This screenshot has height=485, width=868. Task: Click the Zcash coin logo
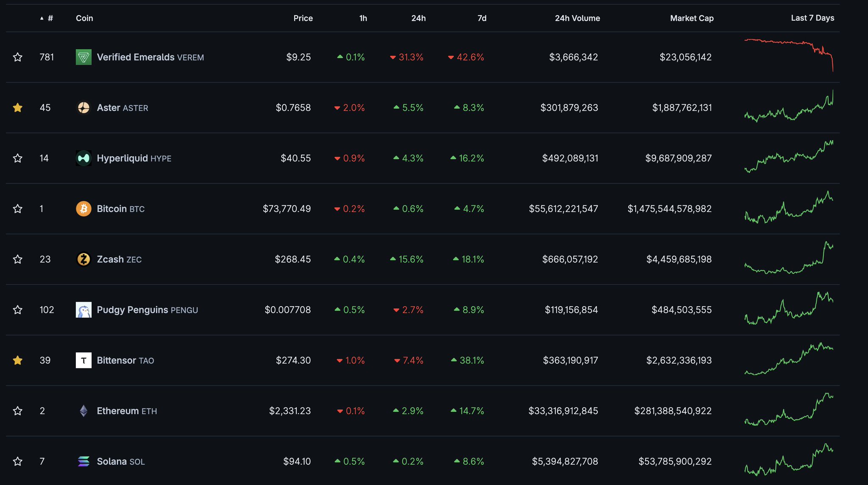83,259
